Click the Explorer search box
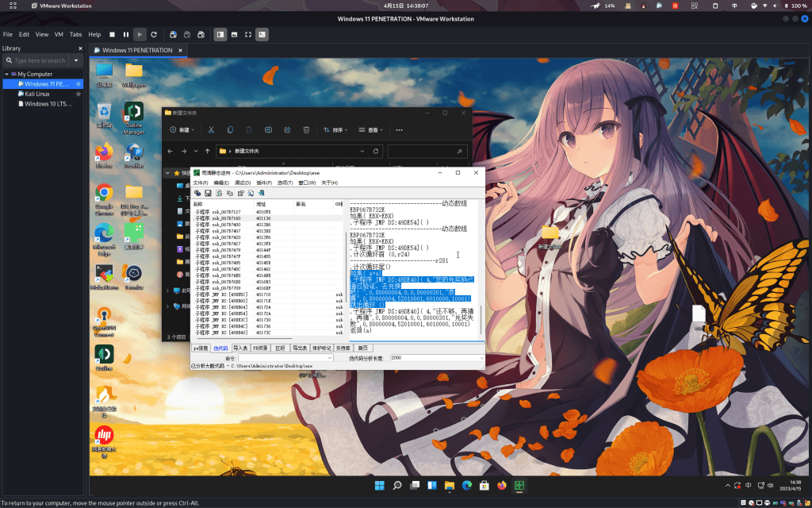The image size is (812, 508). tap(427, 152)
